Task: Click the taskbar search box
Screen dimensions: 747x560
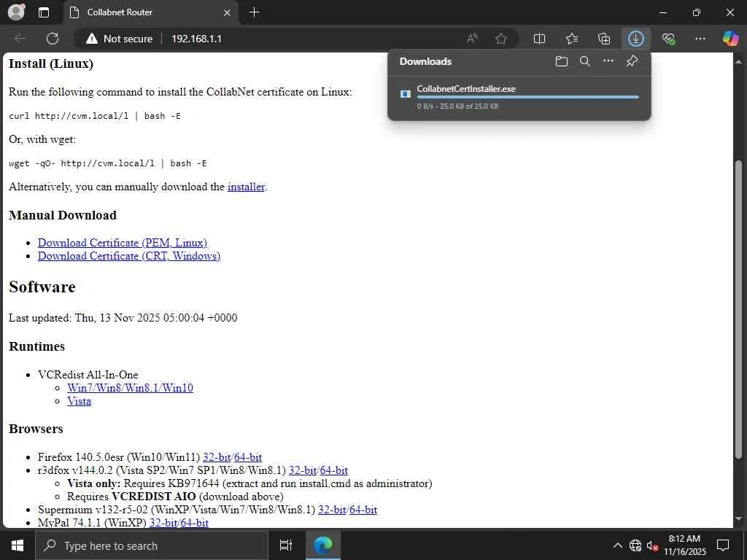Action: 152,545
